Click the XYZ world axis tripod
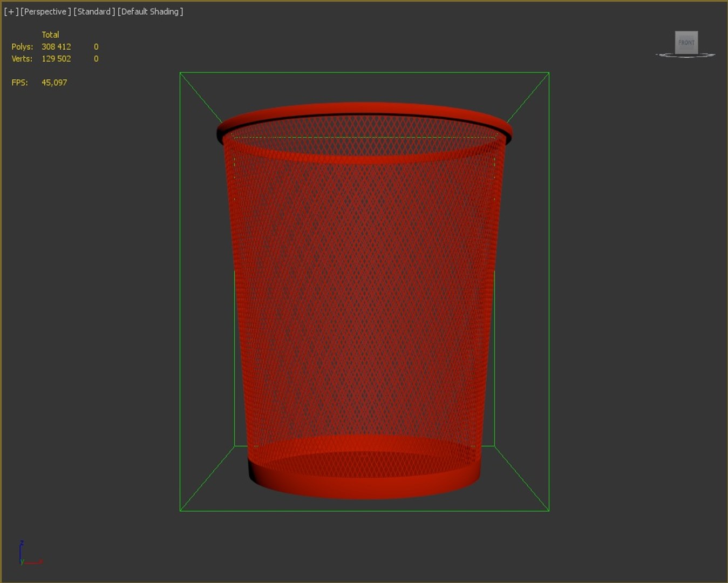728x583 pixels. [x=30, y=553]
